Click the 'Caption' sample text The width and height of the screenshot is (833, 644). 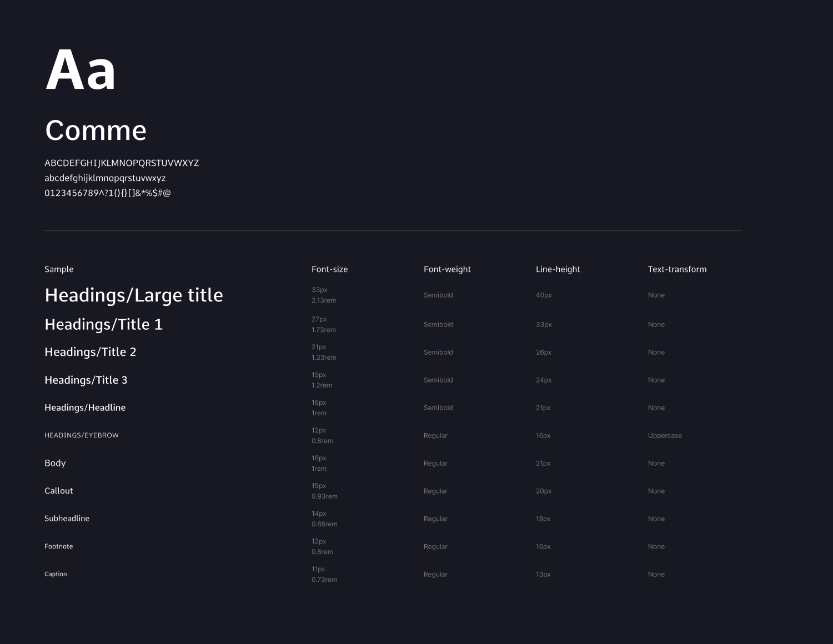[56, 574]
